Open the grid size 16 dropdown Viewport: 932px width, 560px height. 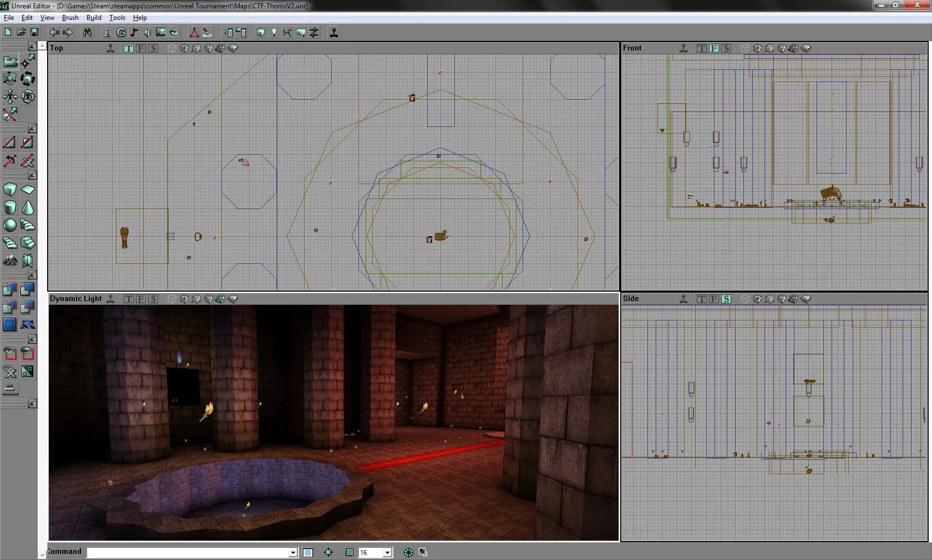coord(387,552)
